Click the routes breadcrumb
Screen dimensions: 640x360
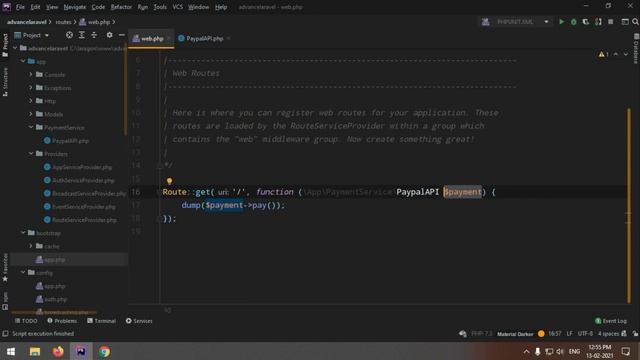click(63, 22)
